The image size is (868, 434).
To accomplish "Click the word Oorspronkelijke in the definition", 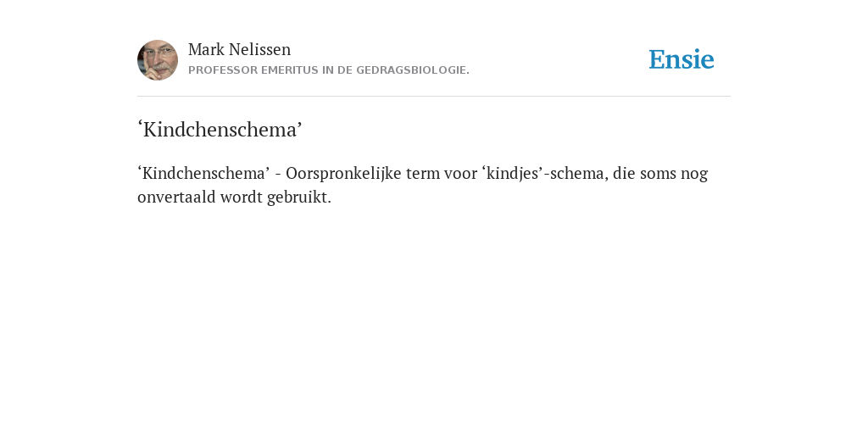I will pyautogui.click(x=343, y=173).
